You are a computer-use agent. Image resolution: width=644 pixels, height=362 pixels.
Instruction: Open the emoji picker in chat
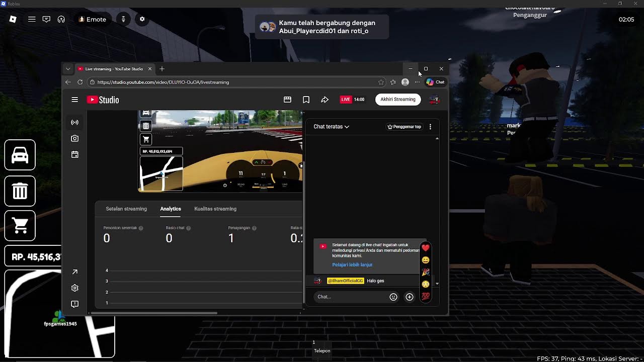393,297
